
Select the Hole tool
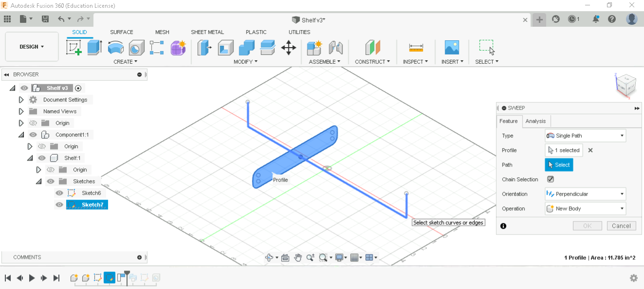pos(136,48)
